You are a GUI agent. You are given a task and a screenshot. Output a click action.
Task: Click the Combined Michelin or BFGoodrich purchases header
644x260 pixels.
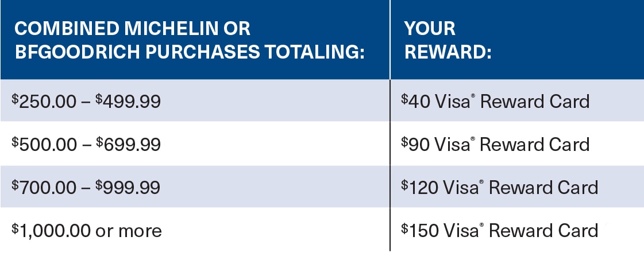click(190, 41)
